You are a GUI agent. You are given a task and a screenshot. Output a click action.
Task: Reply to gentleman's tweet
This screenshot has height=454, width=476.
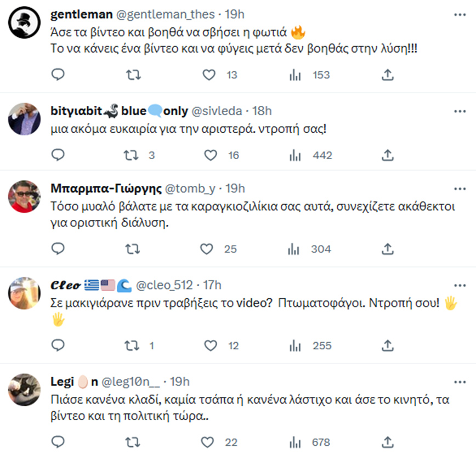(x=58, y=75)
